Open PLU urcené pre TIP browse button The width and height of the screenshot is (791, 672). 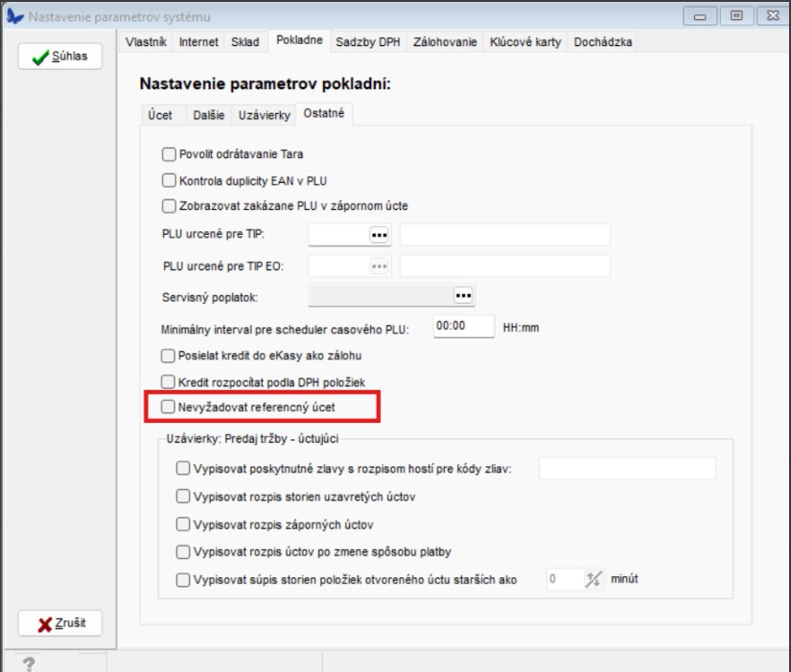(x=380, y=235)
